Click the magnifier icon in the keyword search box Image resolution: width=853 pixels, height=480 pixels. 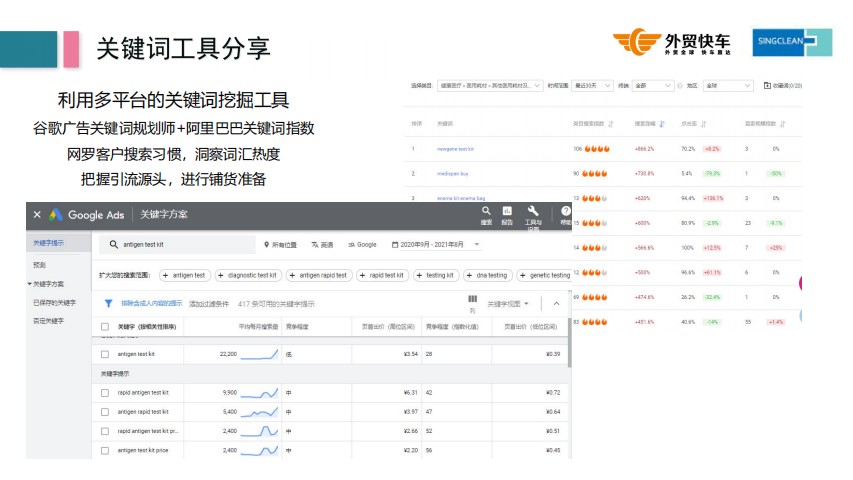(x=114, y=244)
